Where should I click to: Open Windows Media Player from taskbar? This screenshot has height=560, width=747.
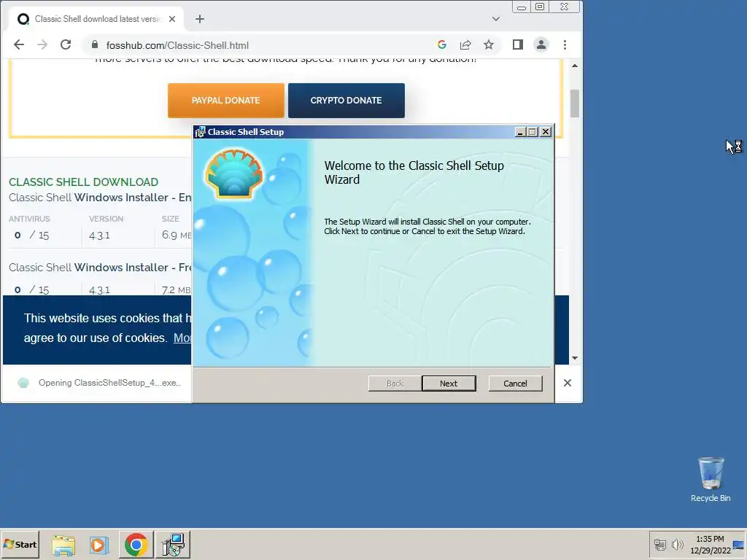99,545
